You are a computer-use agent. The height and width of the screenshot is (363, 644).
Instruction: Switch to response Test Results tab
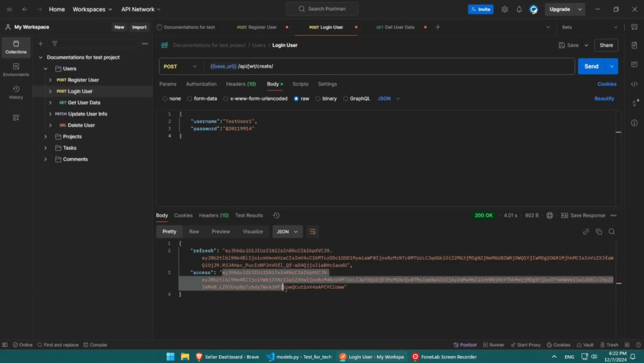pyautogui.click(x=249, y=215)
